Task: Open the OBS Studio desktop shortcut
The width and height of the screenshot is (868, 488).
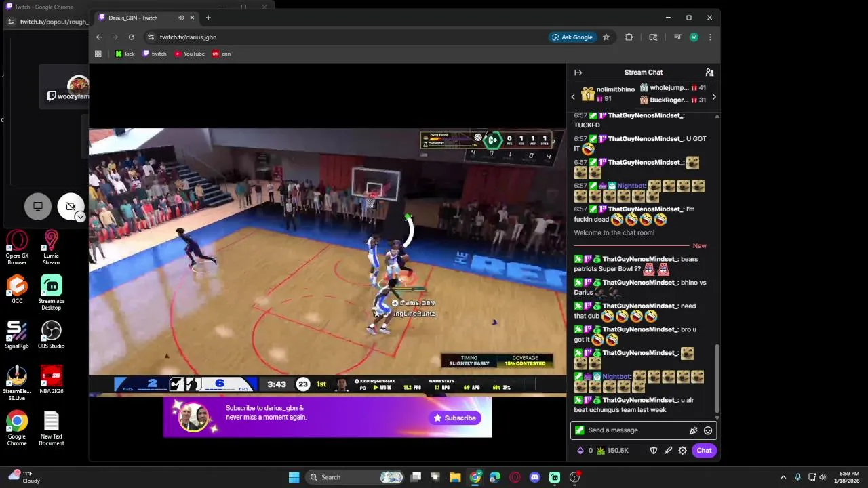Action: [x=51, y=335]
